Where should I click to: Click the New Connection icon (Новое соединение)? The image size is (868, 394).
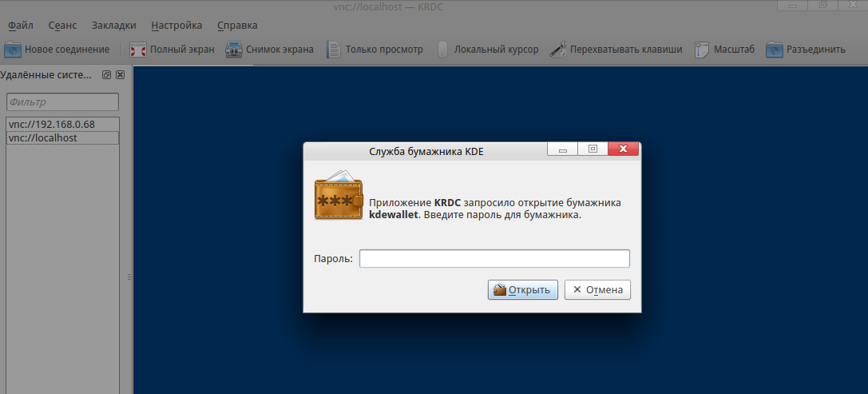coord(13,50)
